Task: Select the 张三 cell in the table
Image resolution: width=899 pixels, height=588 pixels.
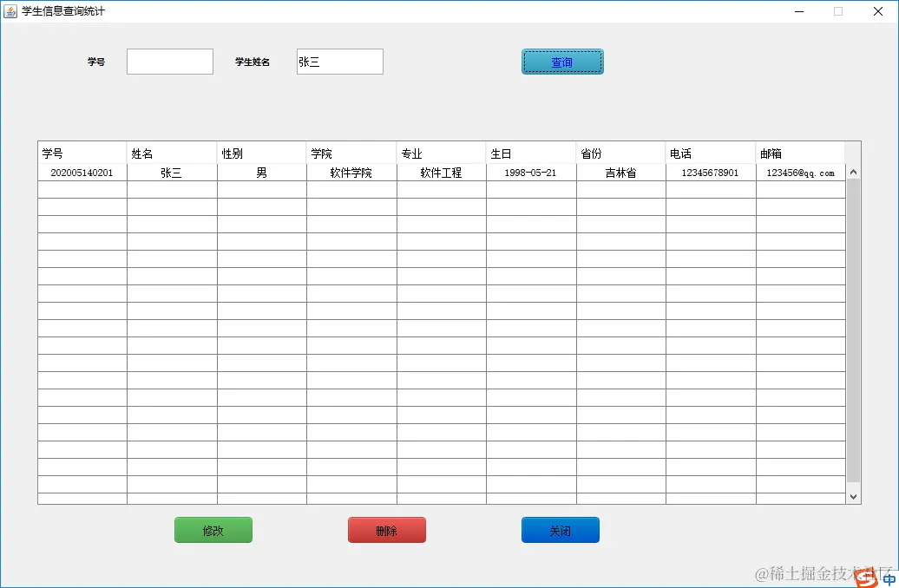Action: tap(172, 173)
